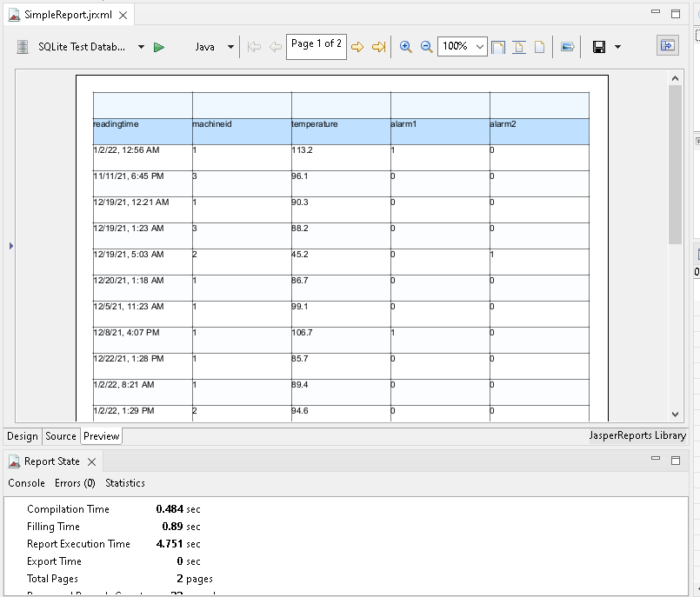Show the Console output view

pos(26,483)
